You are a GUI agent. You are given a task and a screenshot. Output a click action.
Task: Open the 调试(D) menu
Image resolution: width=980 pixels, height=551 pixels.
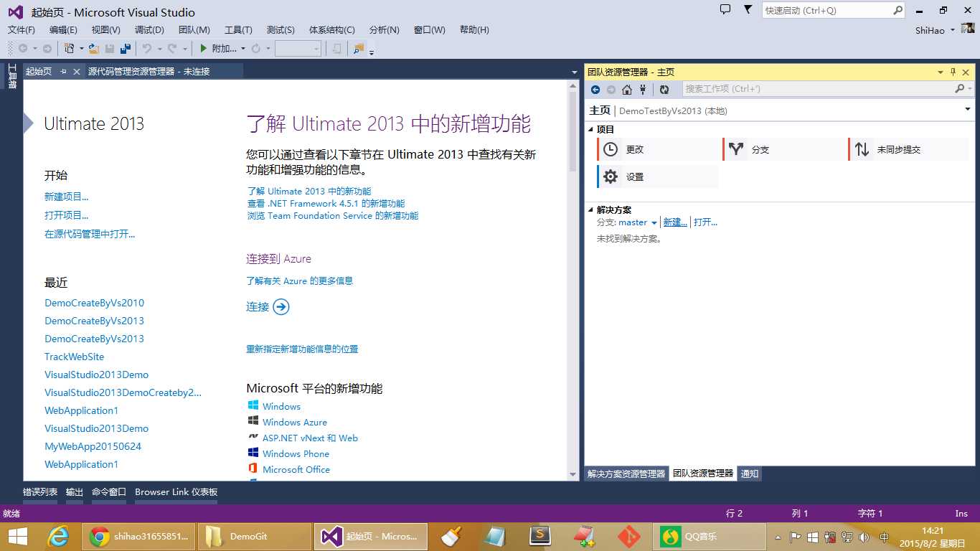[x=149, y=30]
